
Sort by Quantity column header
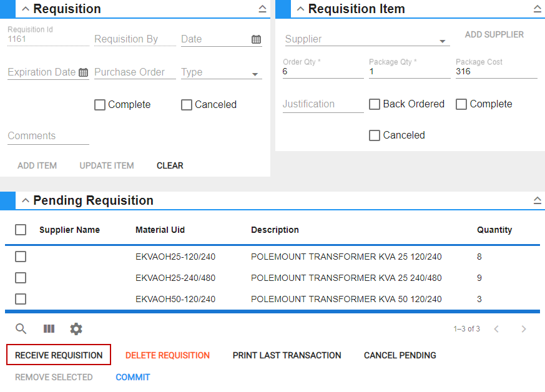(x=494, y=230)
